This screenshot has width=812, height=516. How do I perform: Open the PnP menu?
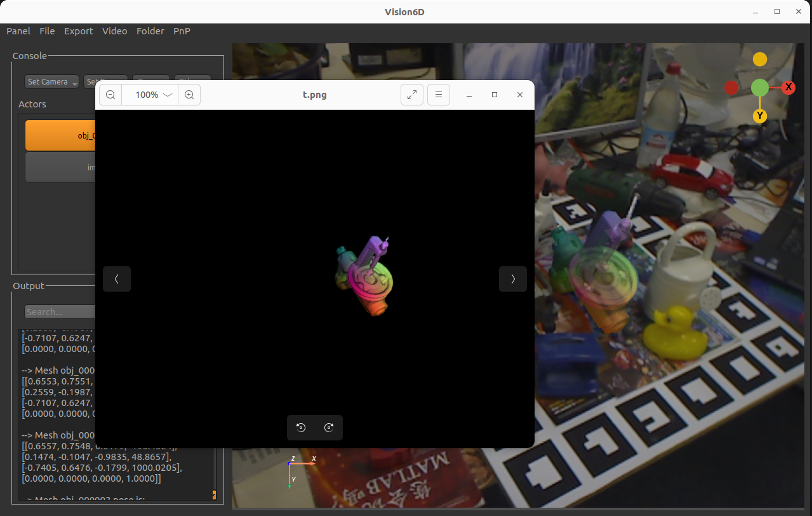(x=181, y=31)
